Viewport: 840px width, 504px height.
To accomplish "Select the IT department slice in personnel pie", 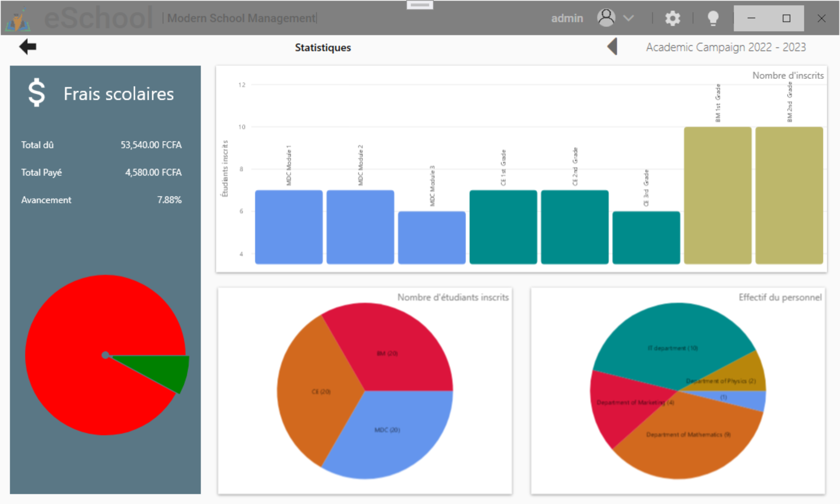I will (x=672, y=348).
